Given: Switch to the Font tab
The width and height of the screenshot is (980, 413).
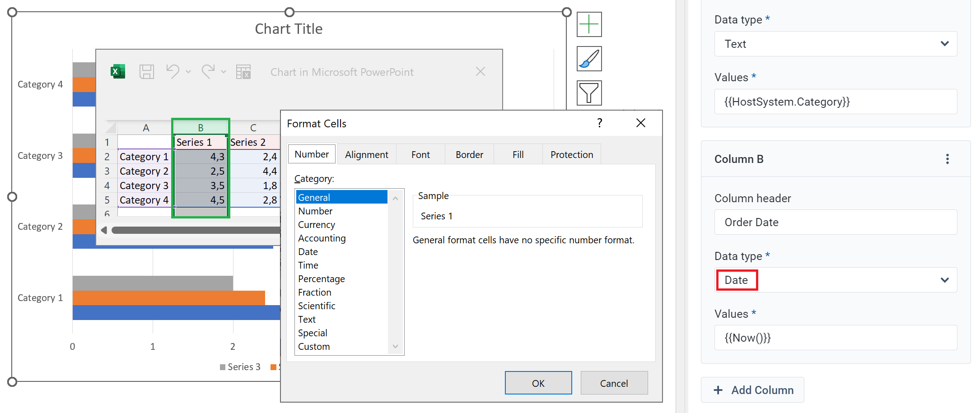Looking at the screenshot, I should point(420,154).
